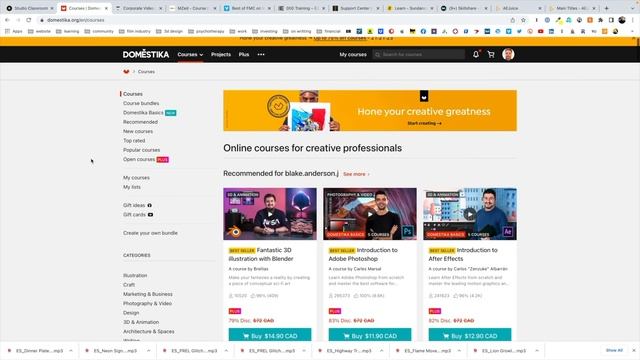Play the Introduction to Adobe Photoshop preview

tap(370, 214)
